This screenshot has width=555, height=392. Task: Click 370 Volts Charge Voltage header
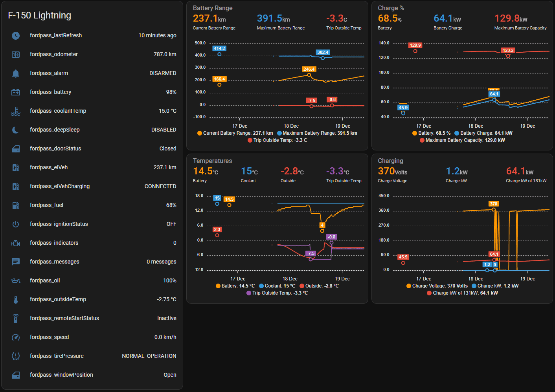coord(393,171)
